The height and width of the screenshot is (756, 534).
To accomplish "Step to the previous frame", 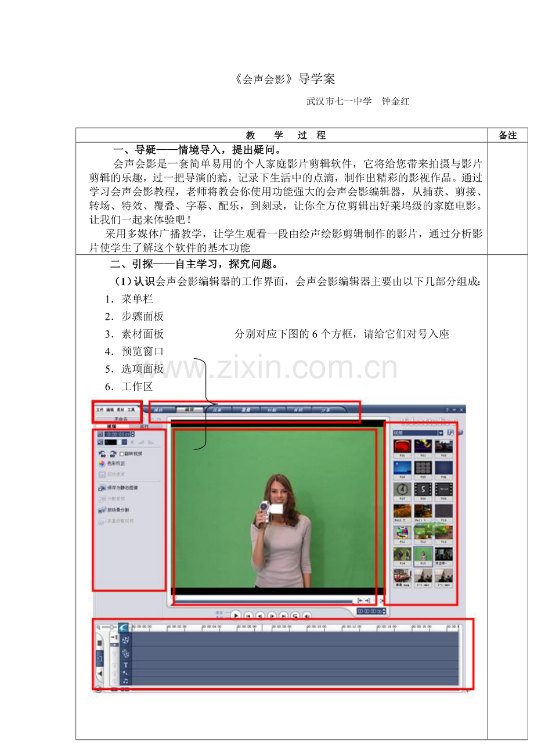I will point(260,615).
